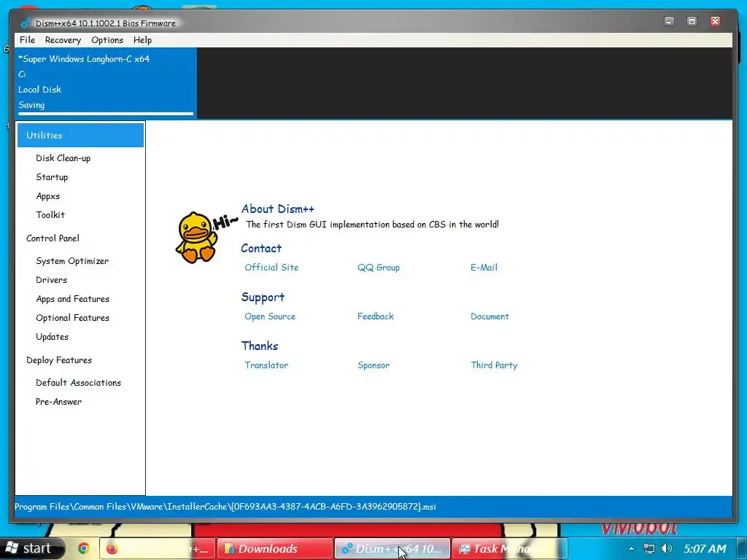Maximize the Dism++ window
The height and width of the screenshot is (560, 747).
[x=692, y=21]
